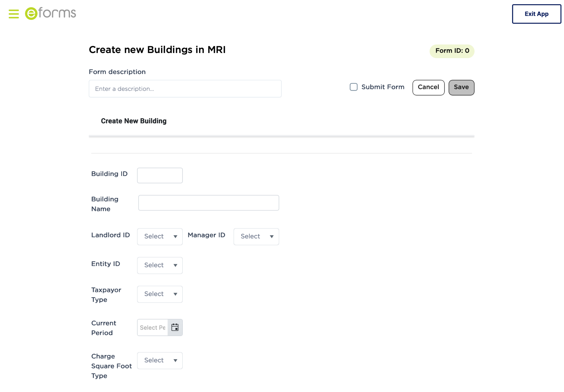Viewport: 564px width, 392px height.
Task: Click the form description text field
Action: point(185,89)
